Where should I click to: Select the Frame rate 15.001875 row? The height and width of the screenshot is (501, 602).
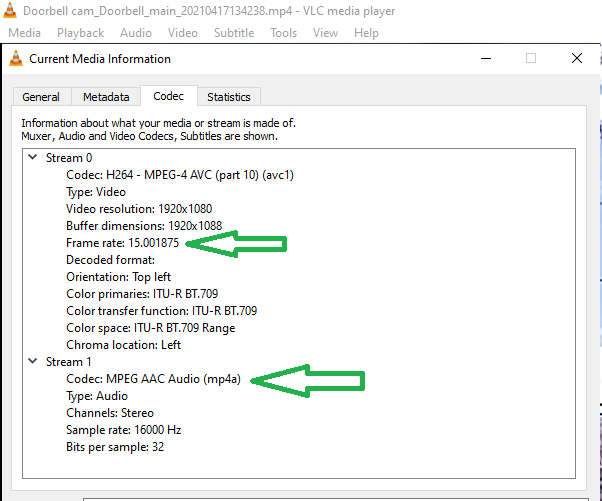pyautogui.click(x=122, y=243)
